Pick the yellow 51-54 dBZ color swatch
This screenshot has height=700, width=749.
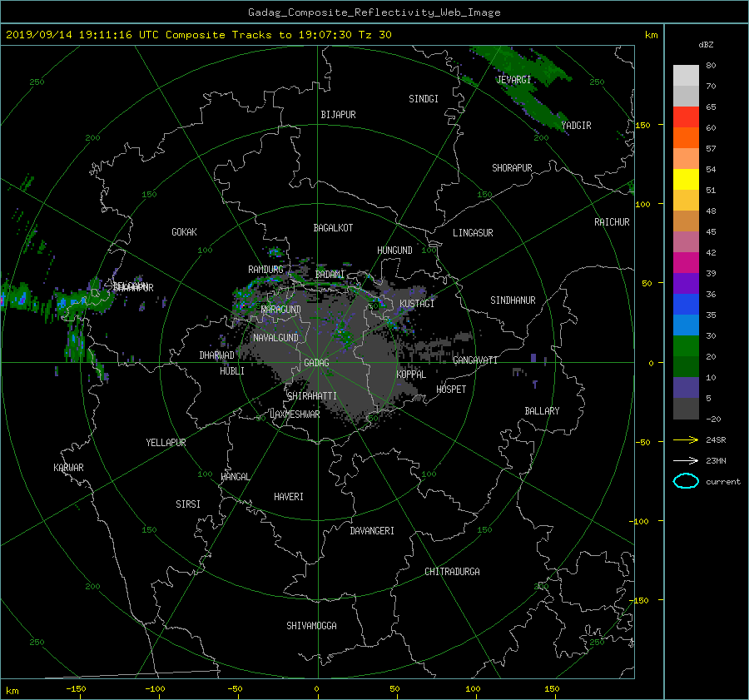(686, 180)
